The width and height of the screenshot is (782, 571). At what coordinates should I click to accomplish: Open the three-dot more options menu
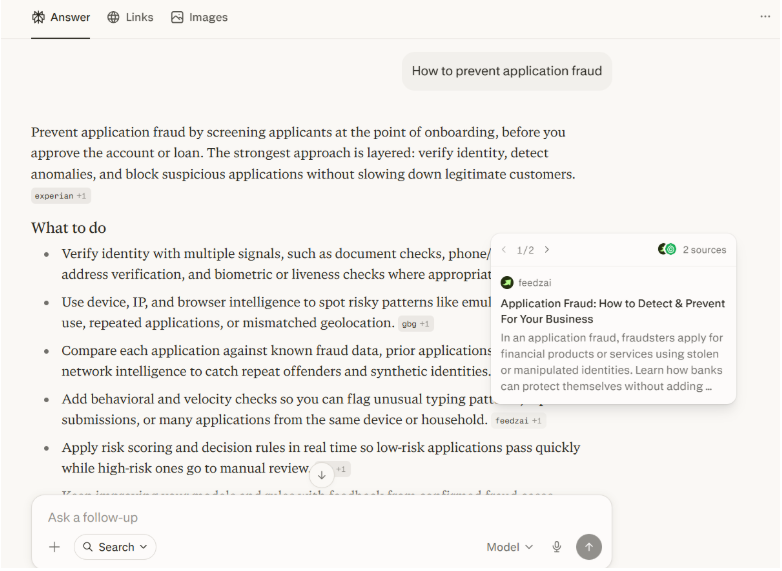[765, 16]
